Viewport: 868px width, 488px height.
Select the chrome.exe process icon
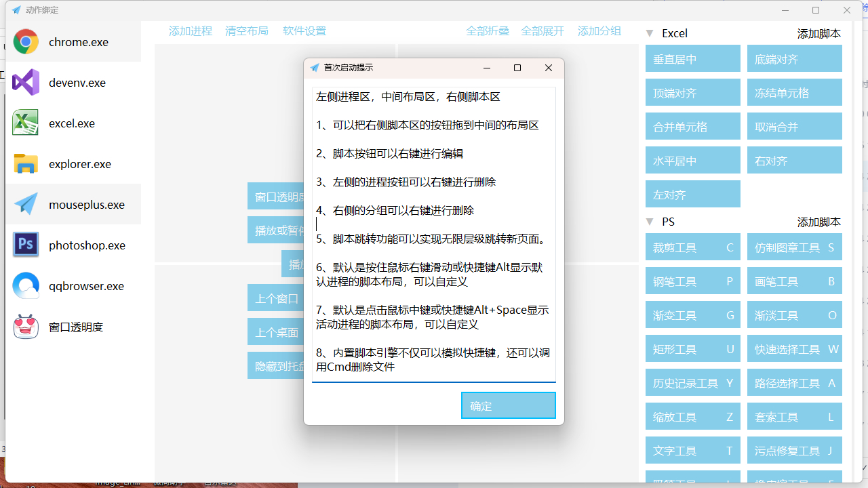[x=26, y=42]
